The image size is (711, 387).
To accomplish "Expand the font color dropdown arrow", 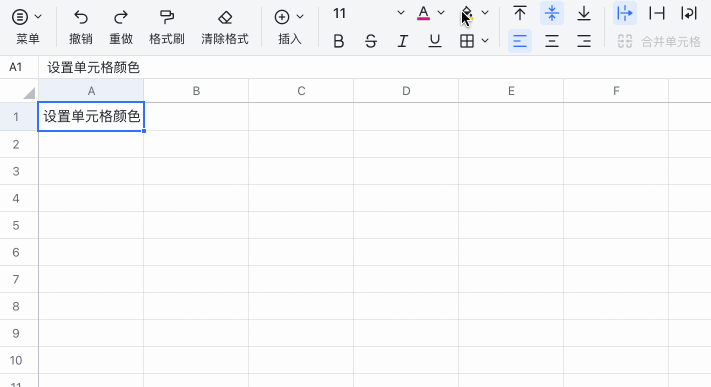I will pos(441,13).
